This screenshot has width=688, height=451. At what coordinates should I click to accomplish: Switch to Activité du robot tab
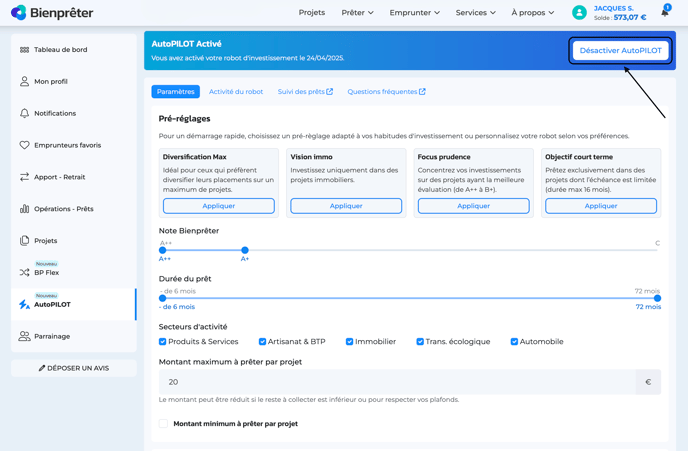tap(236, 92)
